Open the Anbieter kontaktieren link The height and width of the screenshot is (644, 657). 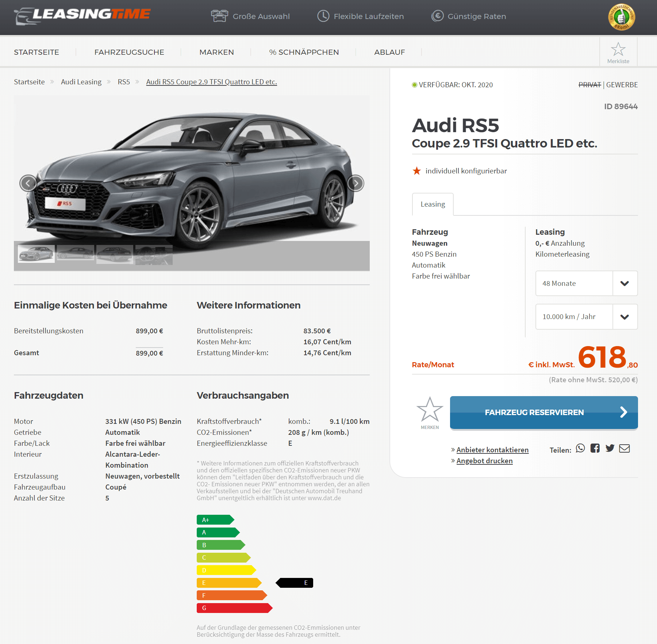492,450
